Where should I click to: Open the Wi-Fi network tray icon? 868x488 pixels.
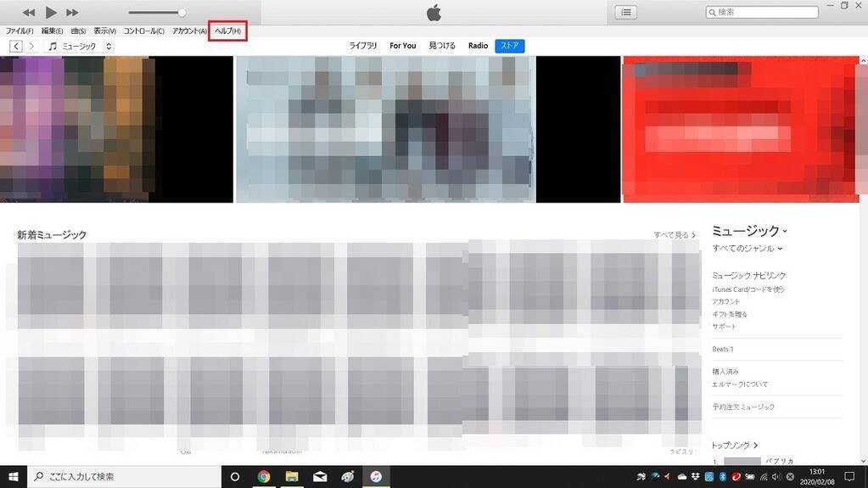pyautogui.click(x=764, y=477)
